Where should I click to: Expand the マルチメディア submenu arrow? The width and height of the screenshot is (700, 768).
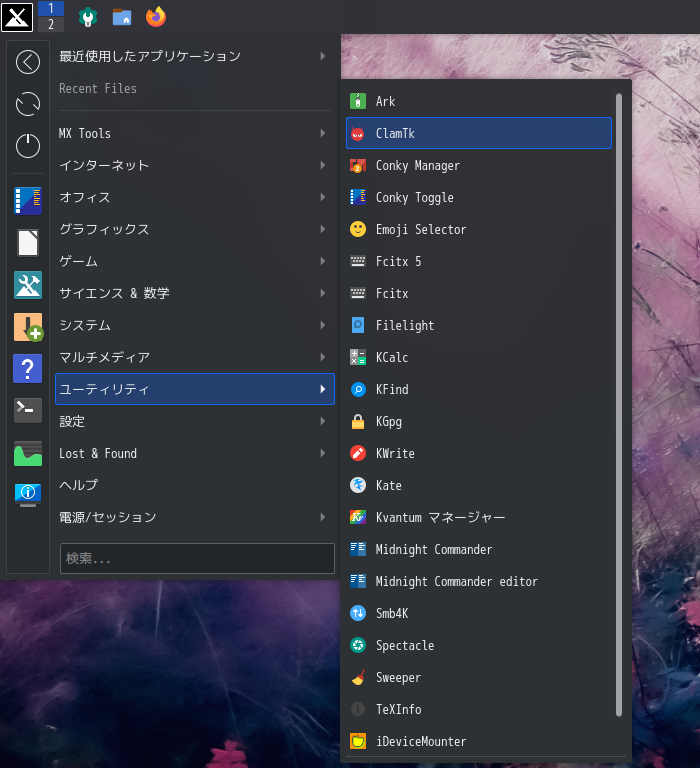coord(323,357)
